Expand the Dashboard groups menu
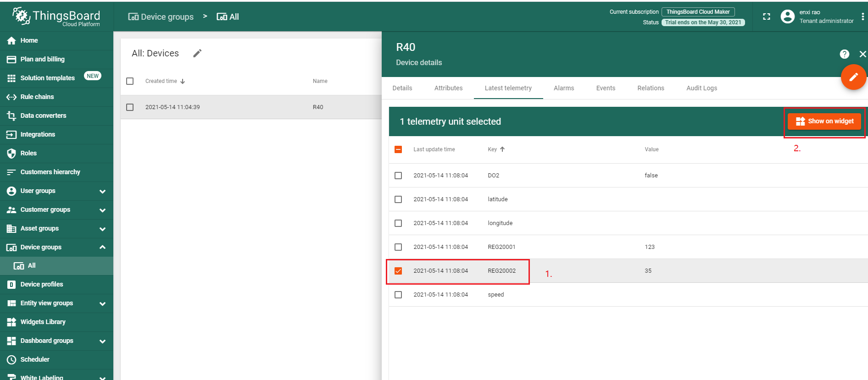 point(102,341)
